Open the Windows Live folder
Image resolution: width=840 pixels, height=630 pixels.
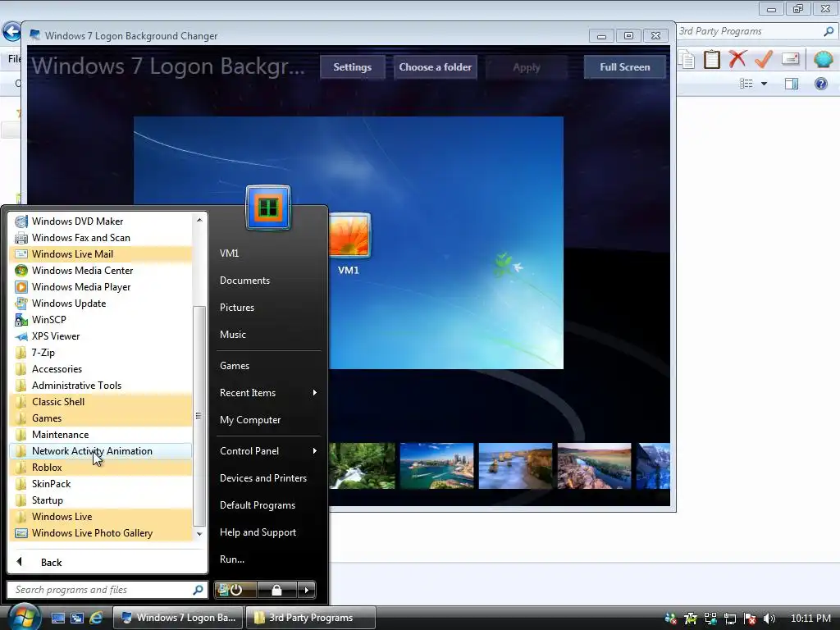100,517
